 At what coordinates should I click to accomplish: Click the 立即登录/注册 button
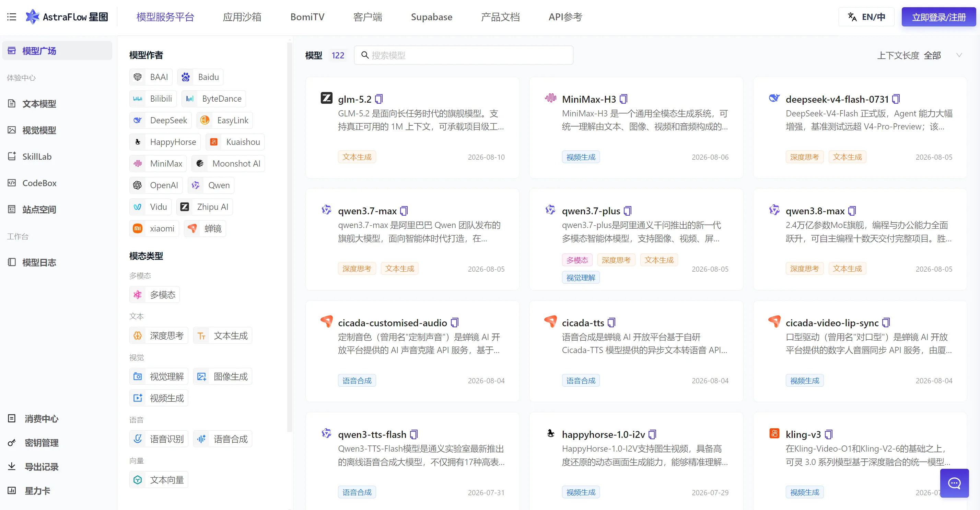point(938,17)
